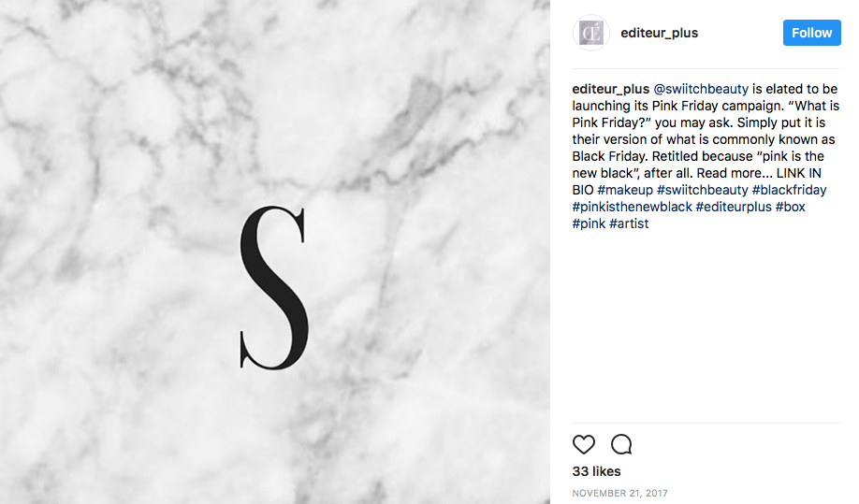Open the November 21, 2017 timestamp
Image resolution: width=859 pixels, height=504 pixels.
(x=620, y=493)
